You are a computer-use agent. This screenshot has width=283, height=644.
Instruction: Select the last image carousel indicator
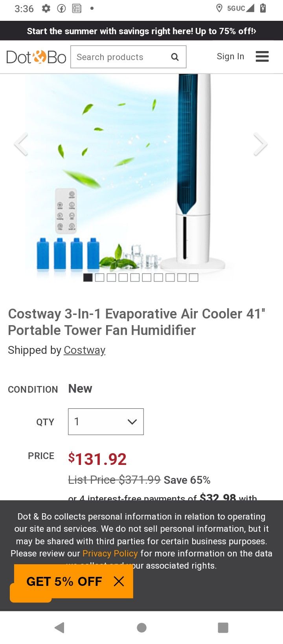point(193,278)
